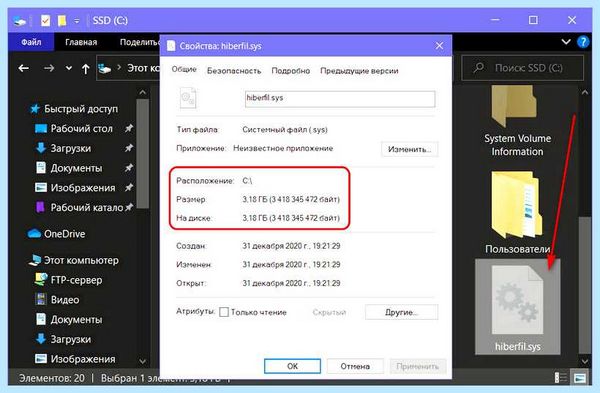This screenshot has width=600, height=393.
Task: Click the OneDrive cloud icon
Action: point(34,233)
